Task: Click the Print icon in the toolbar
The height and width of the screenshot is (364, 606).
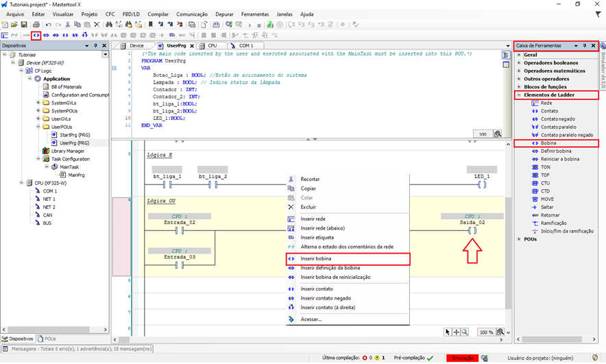Action: (x=36, y=24)
